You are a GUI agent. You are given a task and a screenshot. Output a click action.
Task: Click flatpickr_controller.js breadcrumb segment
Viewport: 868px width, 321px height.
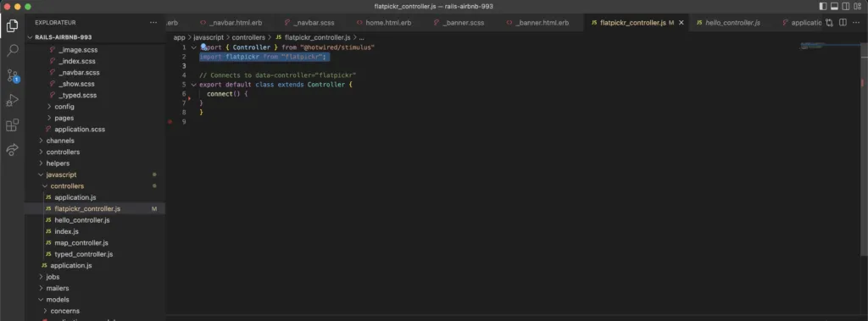point(317,37)
